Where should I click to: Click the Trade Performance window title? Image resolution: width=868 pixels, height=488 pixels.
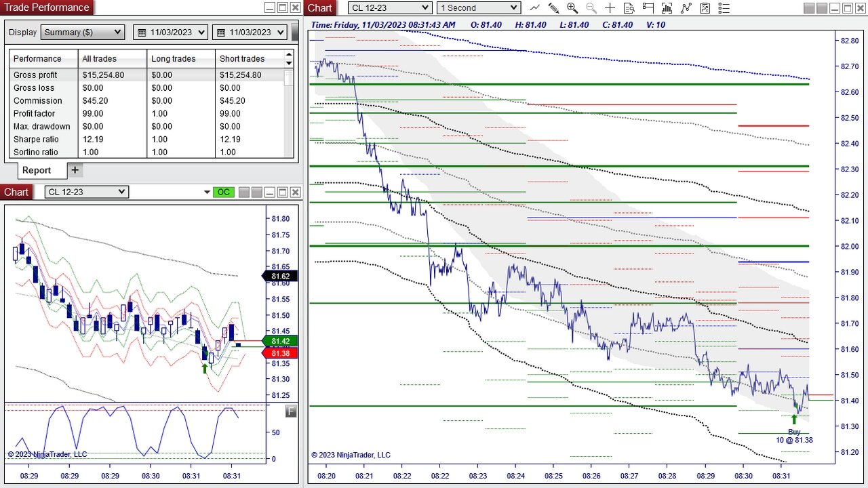tap(47, 7)
